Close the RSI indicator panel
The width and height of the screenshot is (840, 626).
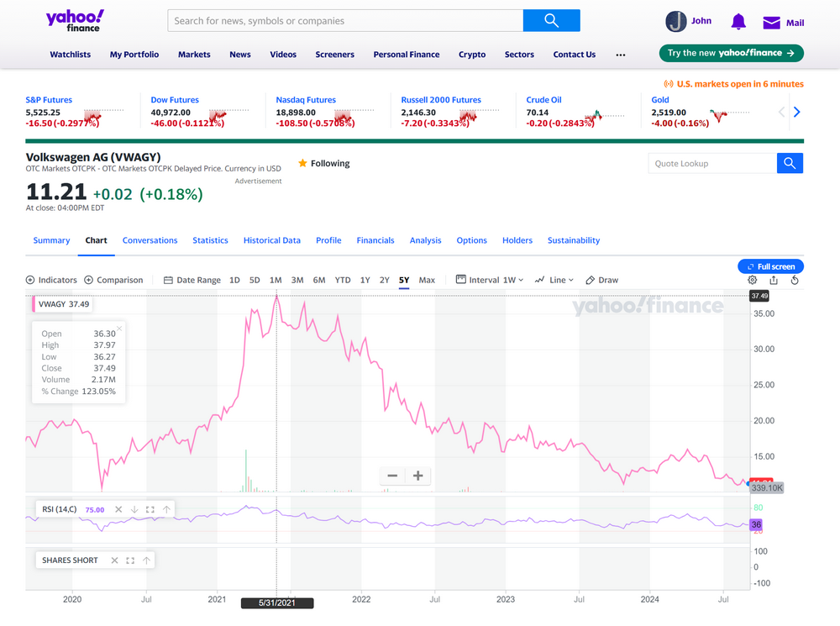point(118,509)
